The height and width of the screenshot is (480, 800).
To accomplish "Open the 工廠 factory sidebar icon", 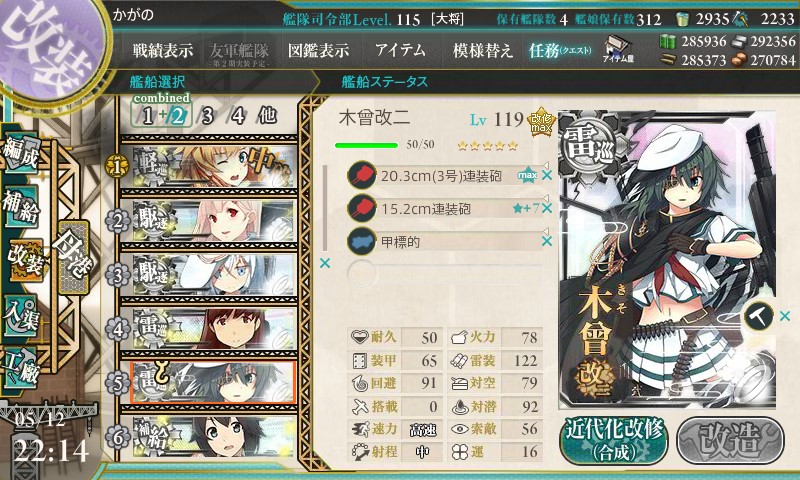I will [21, 367].
